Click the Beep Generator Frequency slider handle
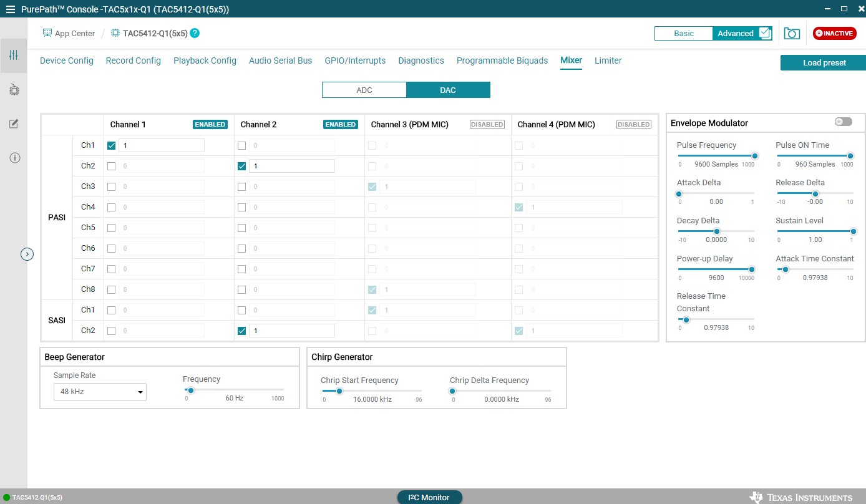Image resolution: width=866 pixels, height=504 pixels. pos(191,390)
